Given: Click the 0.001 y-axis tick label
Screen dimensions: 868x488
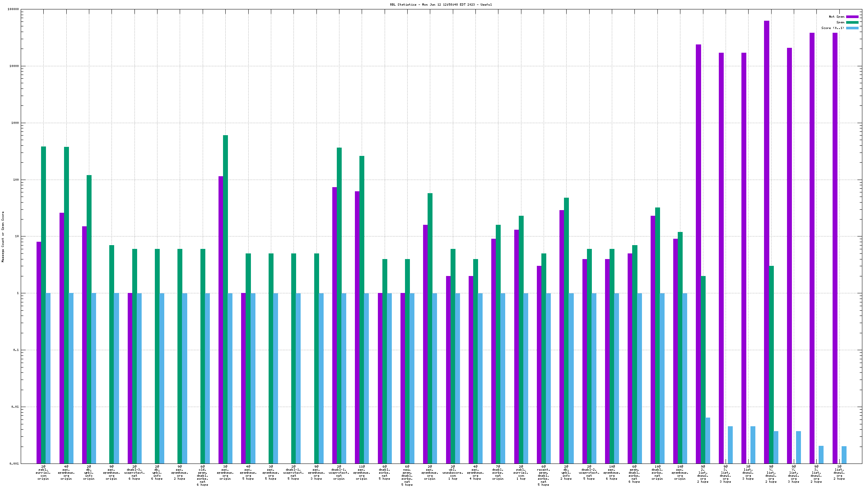Looking at the screenshot, I should click(x=14, y=464).
